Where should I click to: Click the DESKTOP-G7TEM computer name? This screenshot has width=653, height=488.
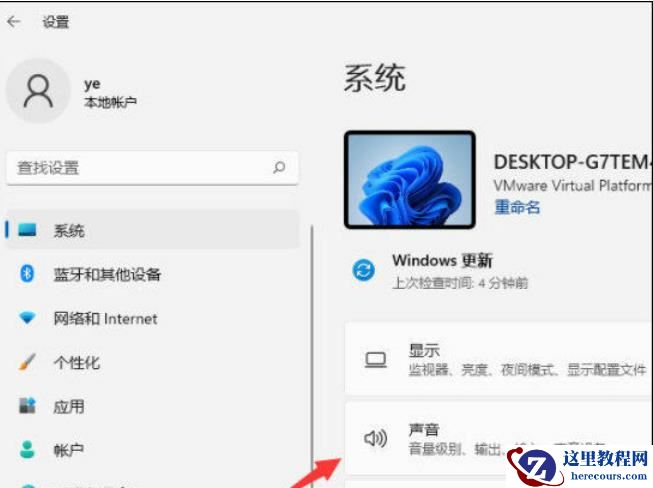tap(573, 162)
